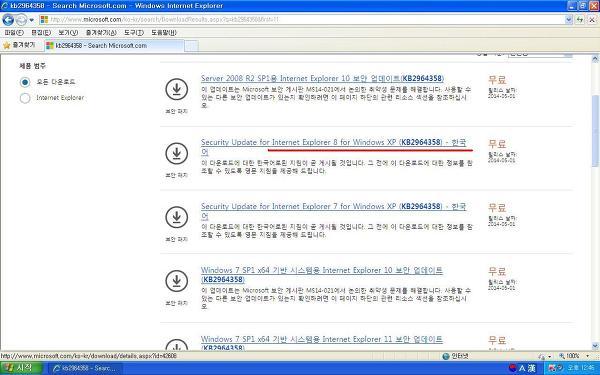This screenshot has height=375, width=600.
Task: Open the sort order dropdown at top right
Action: click(x=540, y=55)
